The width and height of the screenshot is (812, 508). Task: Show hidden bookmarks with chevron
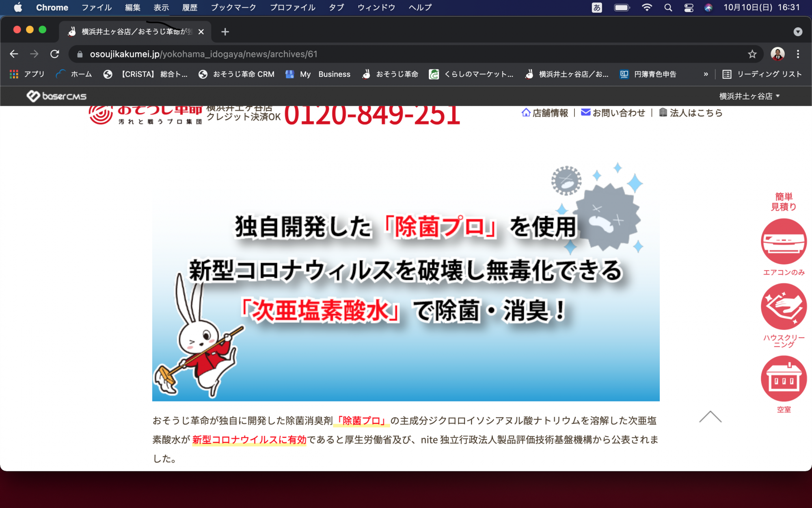pos(706,74)
